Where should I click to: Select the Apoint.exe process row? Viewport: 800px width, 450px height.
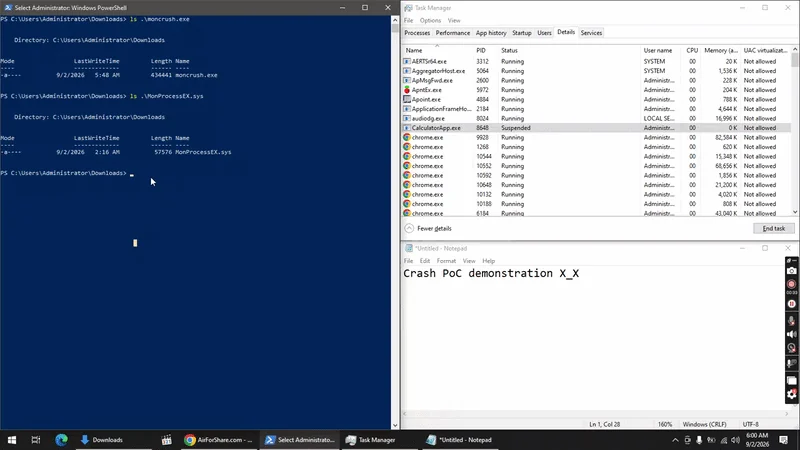tap(596, 99)
